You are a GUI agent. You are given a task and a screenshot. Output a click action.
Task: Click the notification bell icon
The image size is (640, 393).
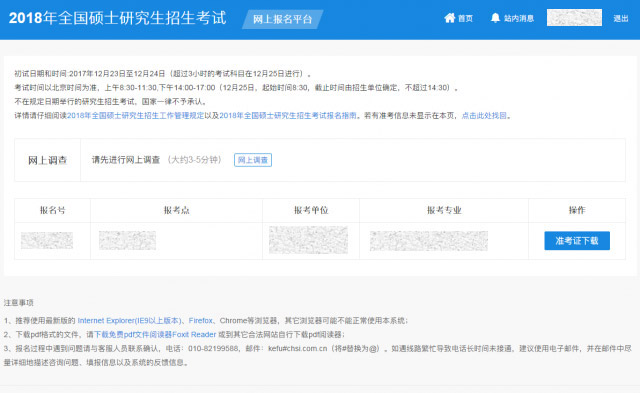click(x=495, y=18)
